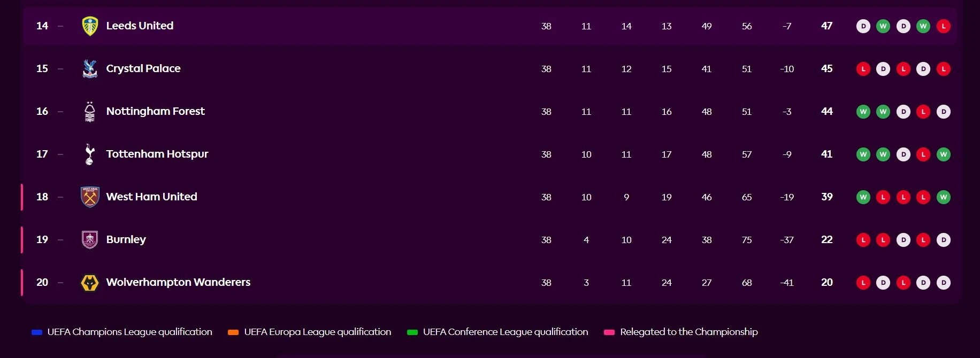The image size is (980, 358).
Task: Click Burnley's points total 22
Action: click(x=827, y=239)
